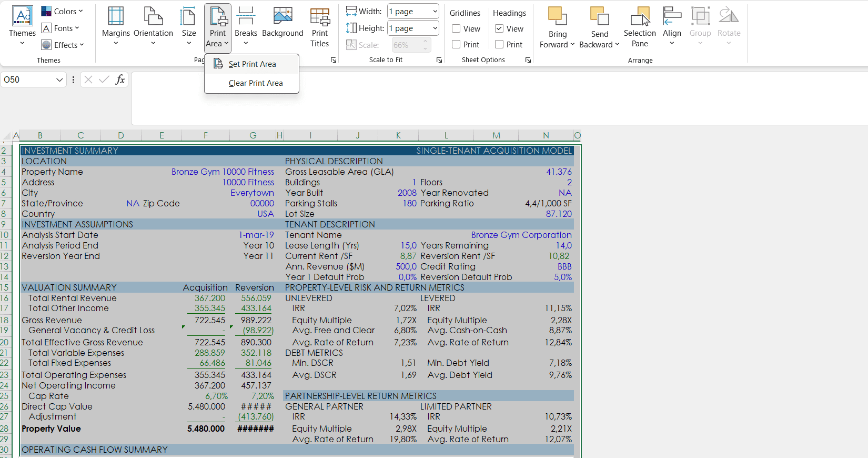Open the Selection Pane
This screenshot has width=868, height=458.
pyautogui.click(x=640, y=27)
